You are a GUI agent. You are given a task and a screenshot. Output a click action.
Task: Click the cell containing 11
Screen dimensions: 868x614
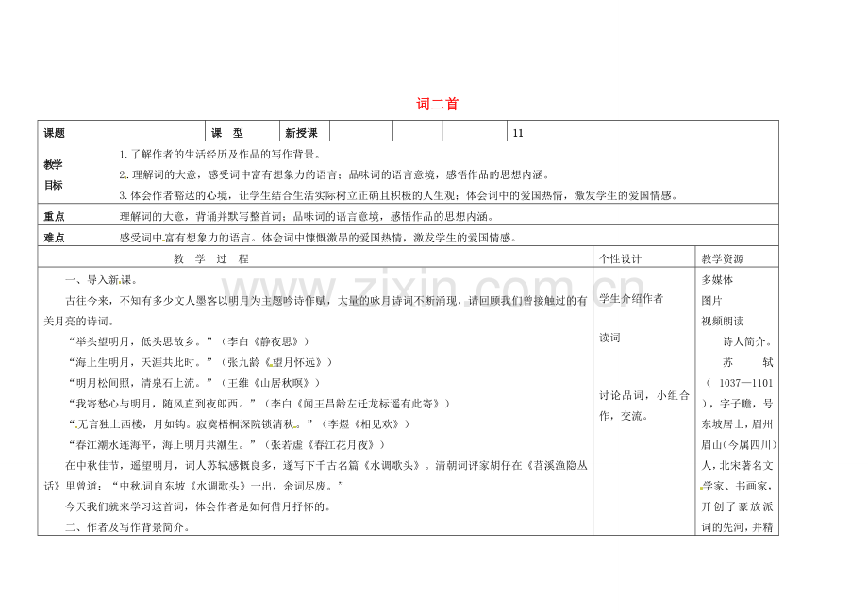(643, 131)
